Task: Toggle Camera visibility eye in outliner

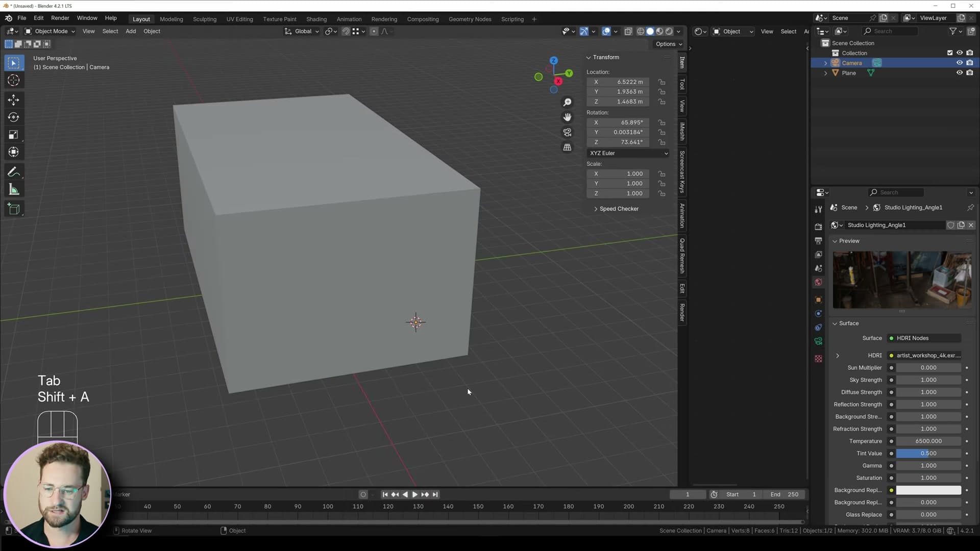Action: click(960, 63)
